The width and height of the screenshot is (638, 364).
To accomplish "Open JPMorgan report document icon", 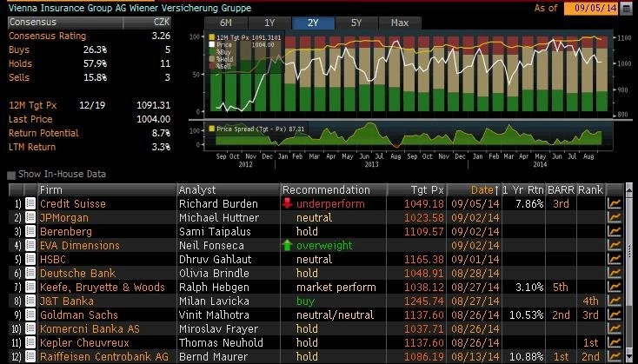I will [x=30, y=217].
